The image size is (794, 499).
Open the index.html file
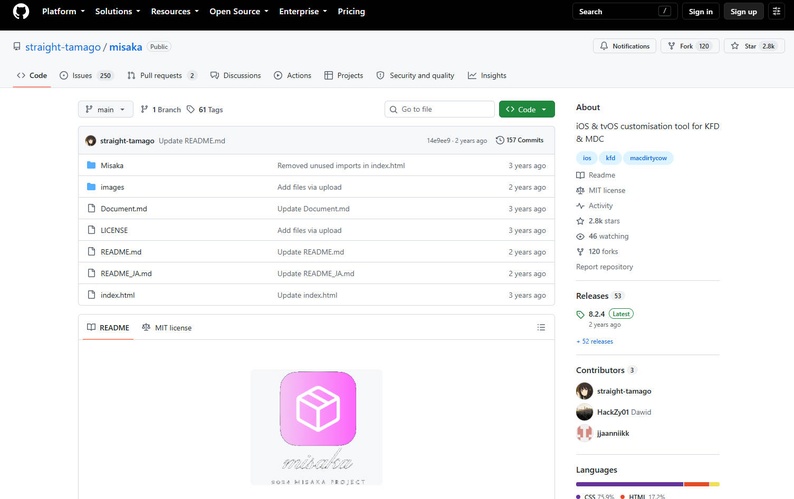click(117, 295)
